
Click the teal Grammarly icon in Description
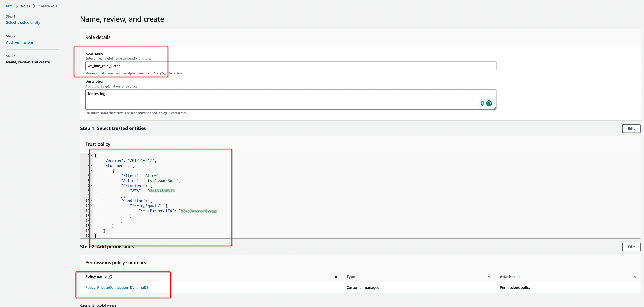click(x=489, y=103)
